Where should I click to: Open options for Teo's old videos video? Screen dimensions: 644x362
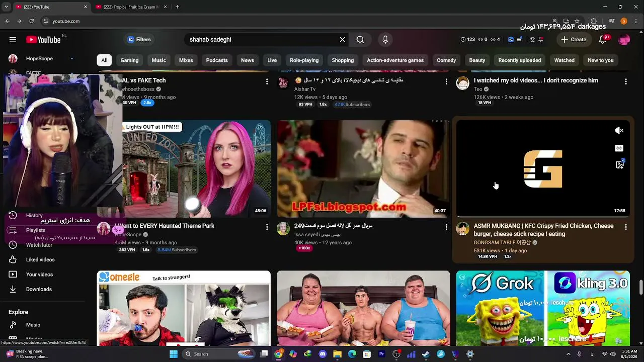pos(626,81)
